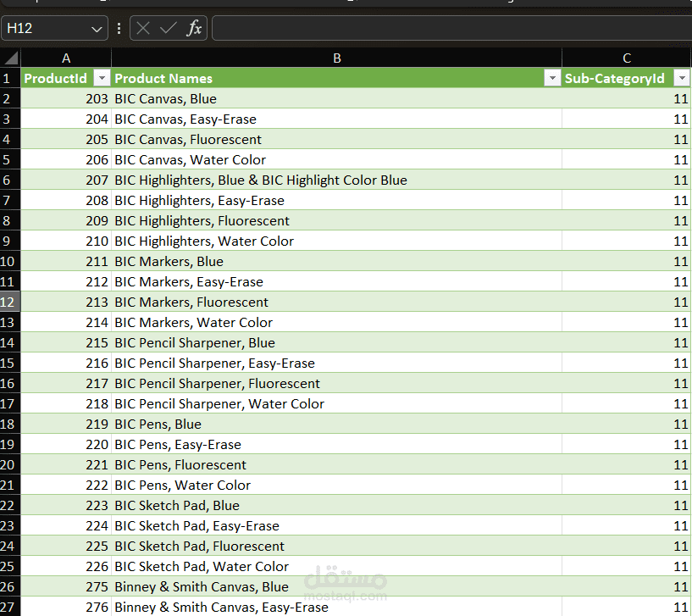
Task: Expand the Name Box dropdown arrow
Action: pyautogui.click(x=97, y=29)
